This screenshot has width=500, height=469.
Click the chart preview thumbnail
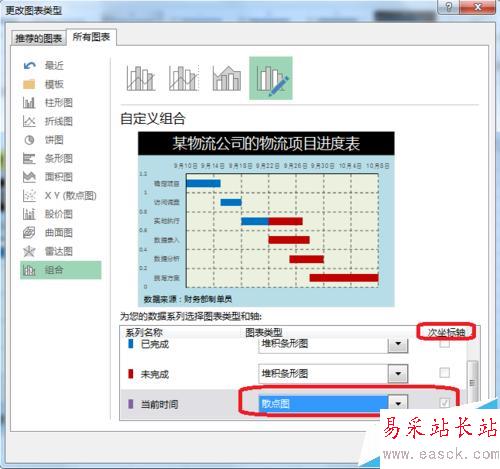tap(266, 219)
